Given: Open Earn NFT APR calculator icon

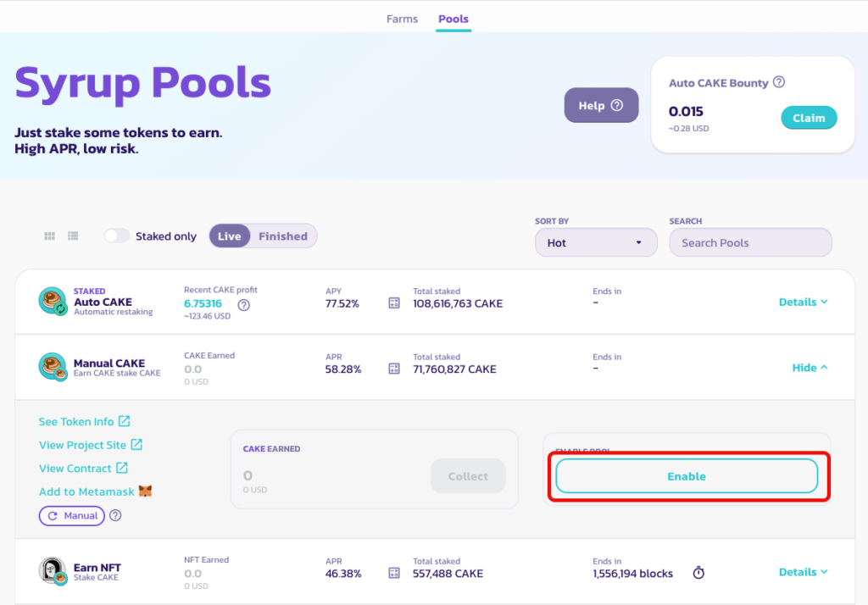Looking at the screenshot, I should pyautogui.click(x=394, y=573).
